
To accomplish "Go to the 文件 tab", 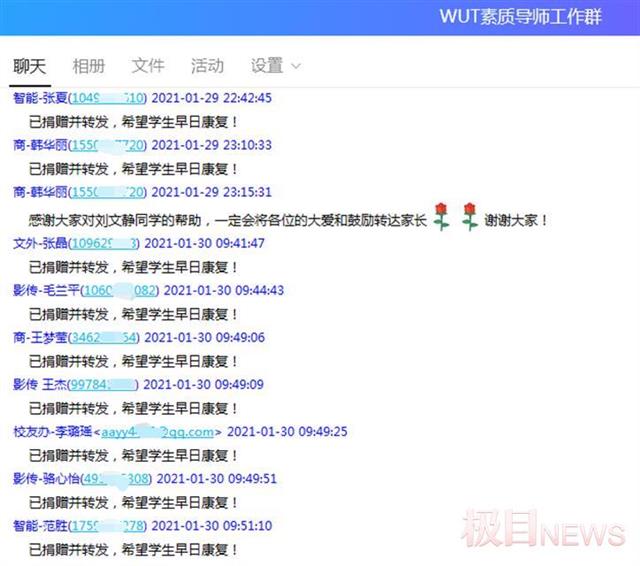I will 148,66.
